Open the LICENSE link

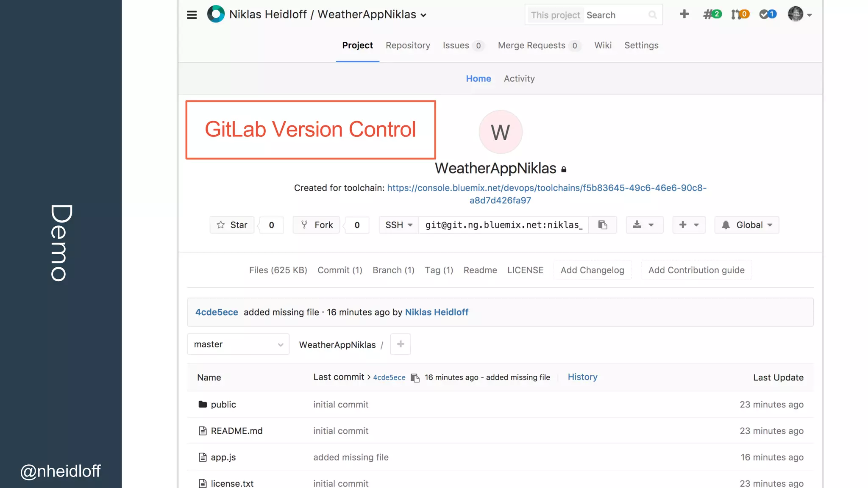[x=525, y=270]
